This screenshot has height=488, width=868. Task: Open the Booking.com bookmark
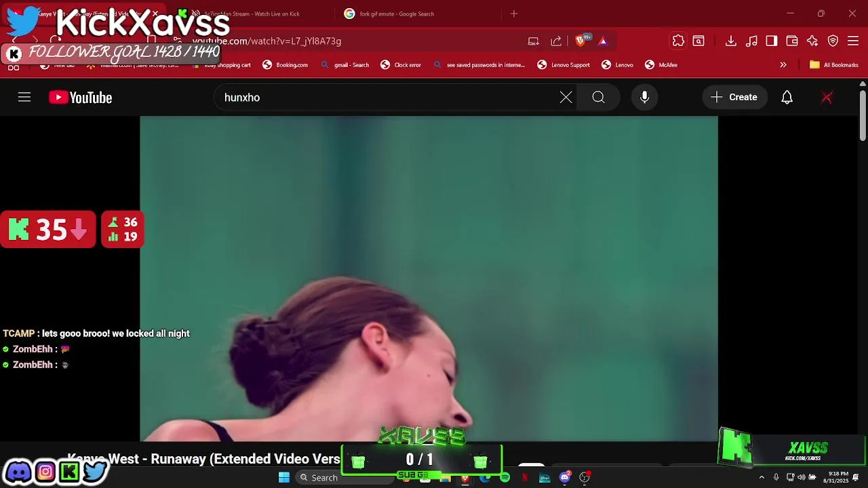coord(285,65)
